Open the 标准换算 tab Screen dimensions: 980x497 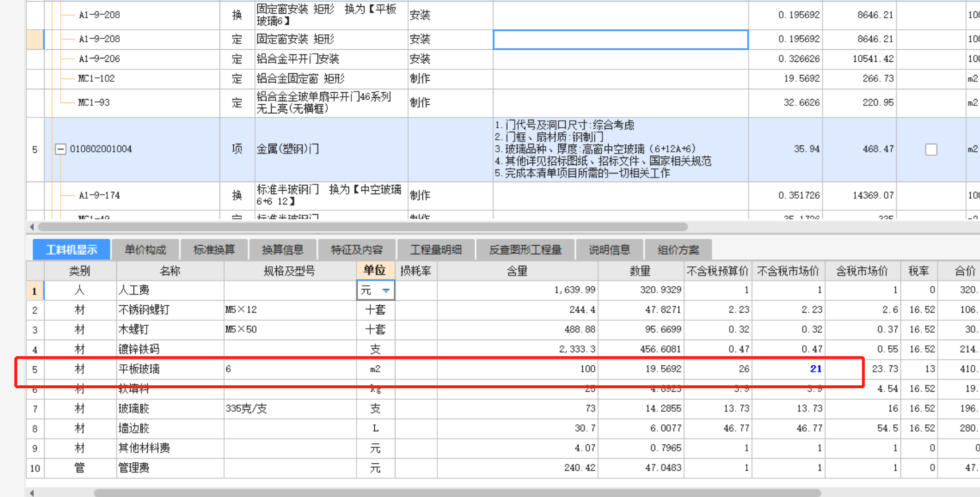tap(214, 250)
